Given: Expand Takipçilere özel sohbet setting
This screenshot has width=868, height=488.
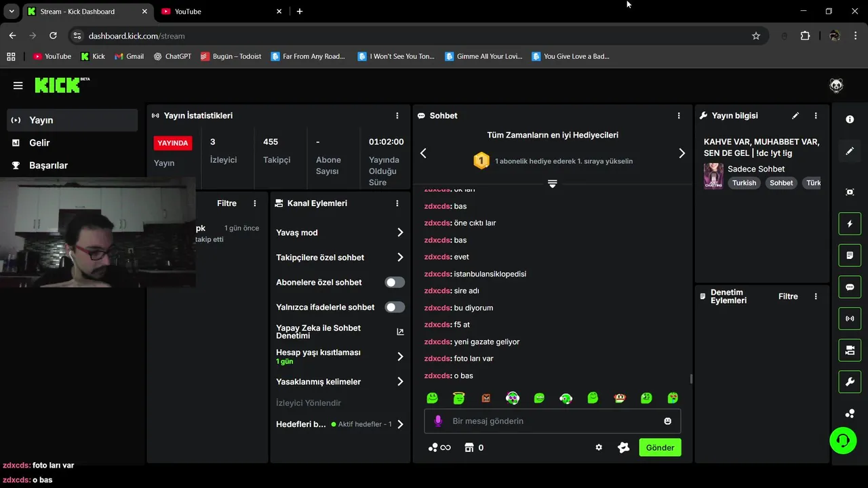Looking at the screenshot, I should (x=340, y=258).
